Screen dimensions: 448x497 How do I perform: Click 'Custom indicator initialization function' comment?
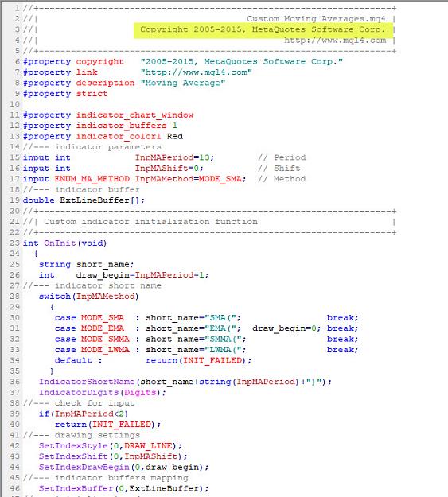150,222
